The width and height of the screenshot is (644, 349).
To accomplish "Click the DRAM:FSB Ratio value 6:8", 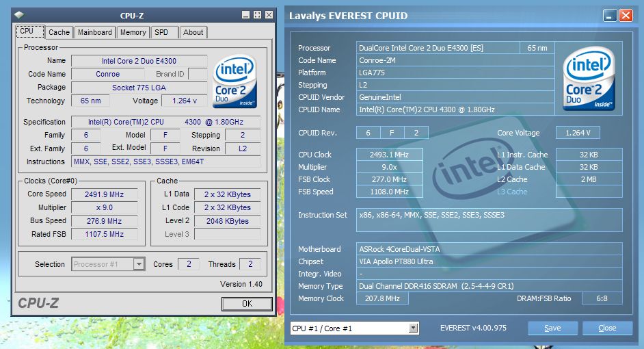I will point(602,298).
